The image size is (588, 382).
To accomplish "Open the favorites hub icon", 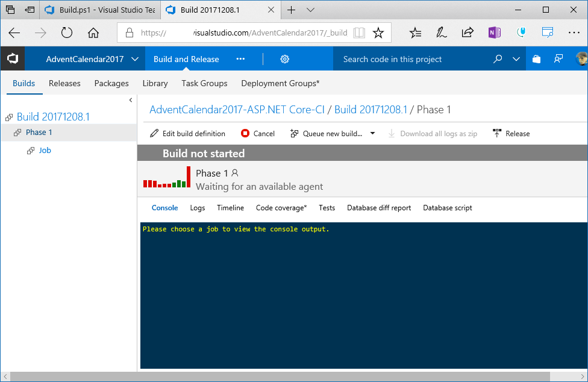I will (x=415, y=33).
